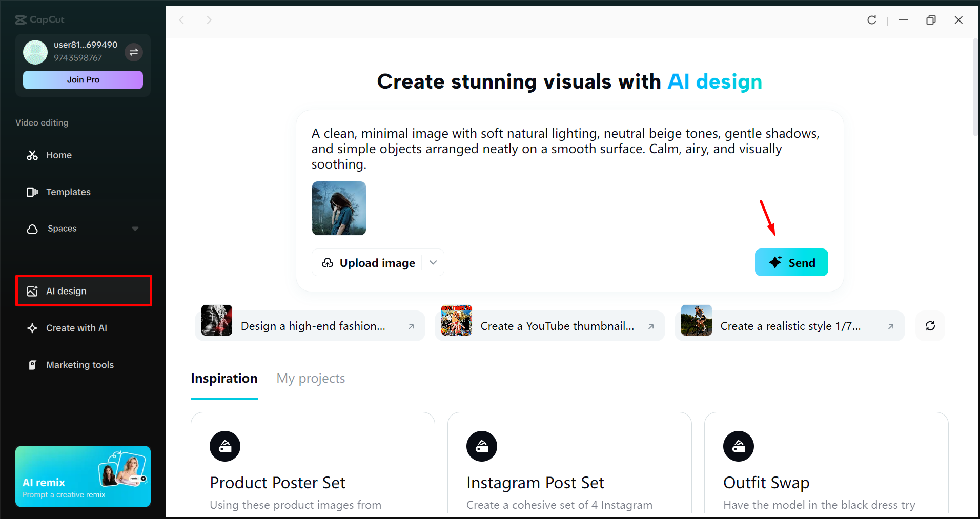Image resolution: width=980 pixels, height=519 pixels.
Task: Refresh the prompt suggestion chips
Action: tap(930, 325)
